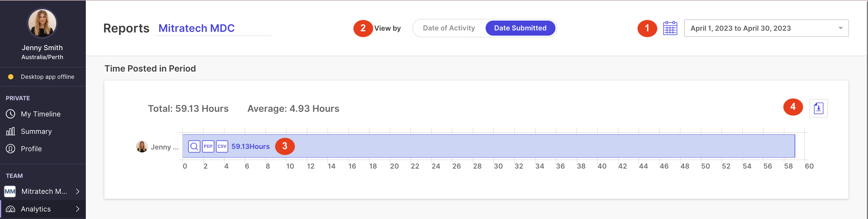Click Jenny Smith's profile avatar
Image resolution: width=868 pixels, height=219 pixels.
point(42,23)
